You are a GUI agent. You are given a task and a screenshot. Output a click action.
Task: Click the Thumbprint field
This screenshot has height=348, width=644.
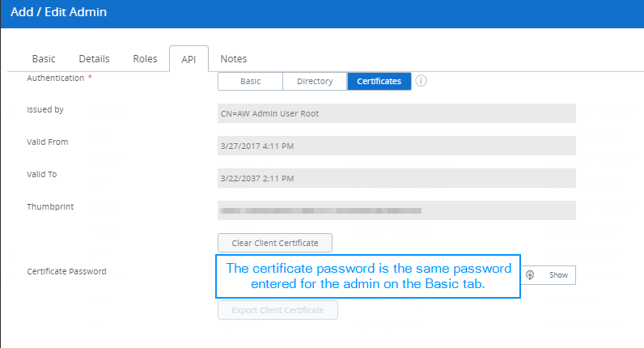pyautogui.click(x=396, y=210)
